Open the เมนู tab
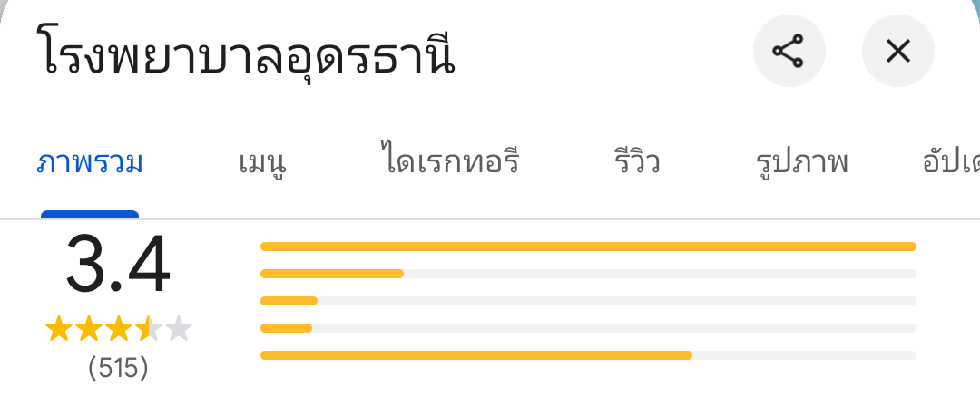The width and height of the screenshot is (980, 397). 263,164
